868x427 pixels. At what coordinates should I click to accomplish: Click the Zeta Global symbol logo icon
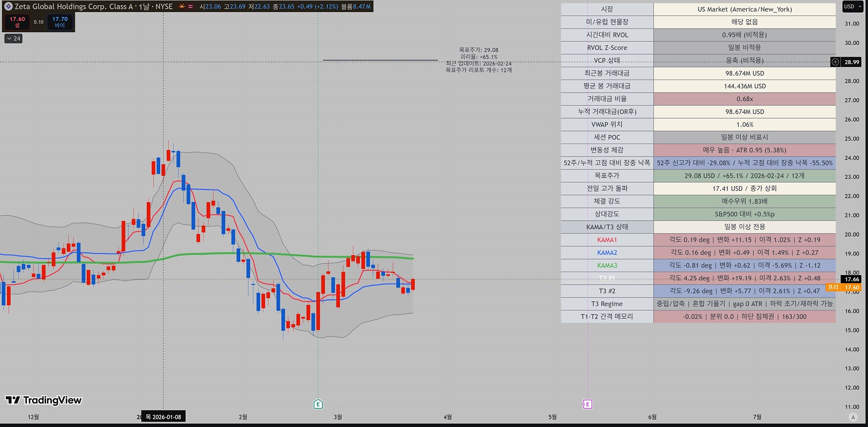pos(8,6)
